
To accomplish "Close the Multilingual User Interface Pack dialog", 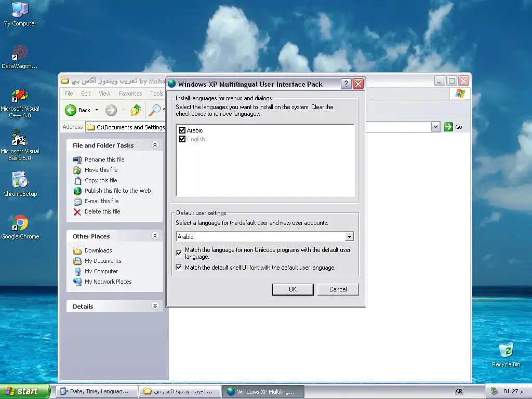I will 358,84.
